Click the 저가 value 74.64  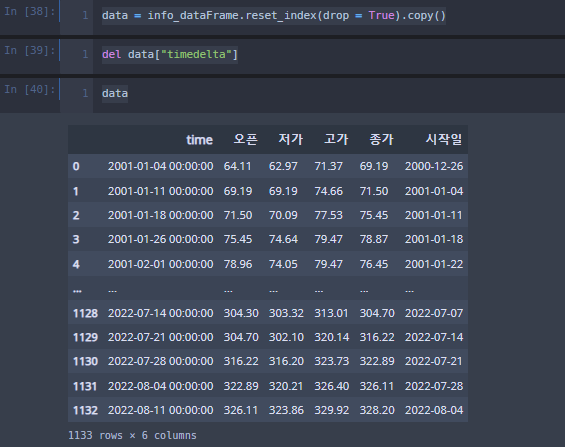(x=283, y=240)
